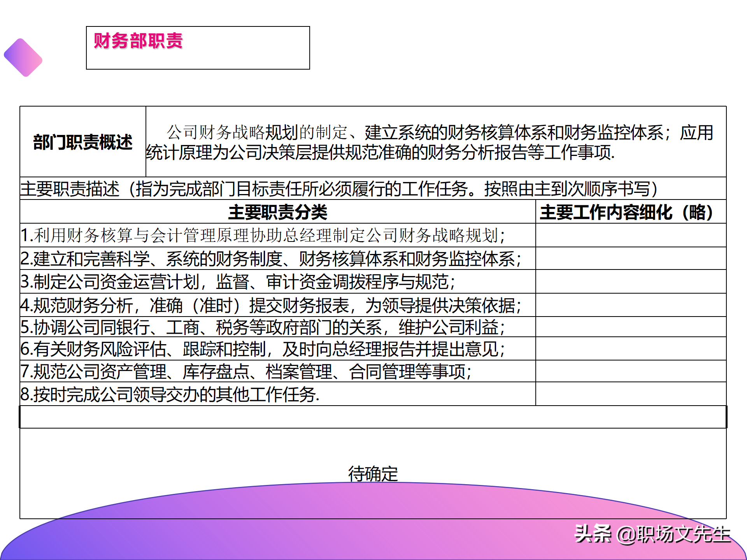Select row 4 规范财务分析
The image size is (747, 560).
point(278,305)
